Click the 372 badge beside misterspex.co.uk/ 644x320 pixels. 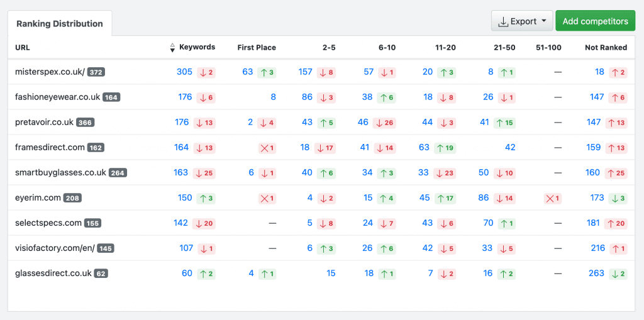point(96,72)
